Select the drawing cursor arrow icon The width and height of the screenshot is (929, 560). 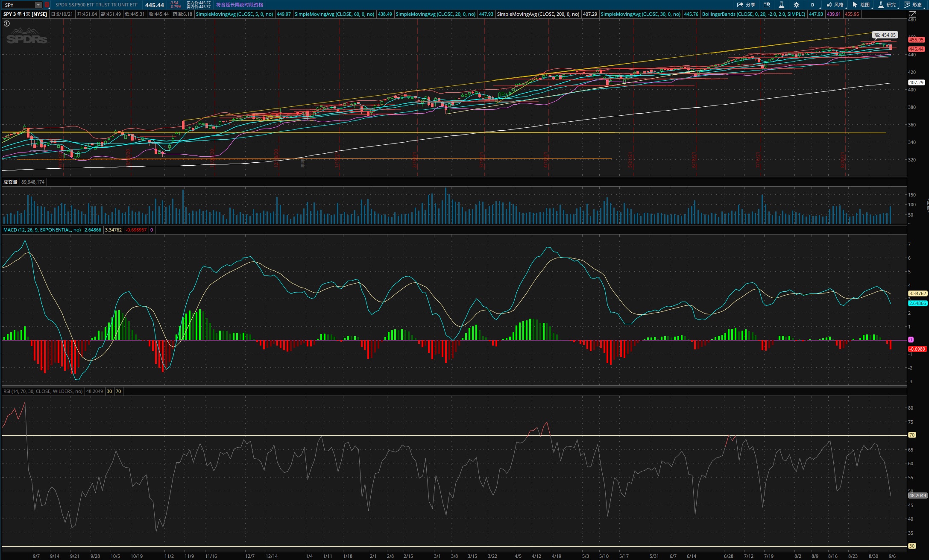pos(855,5)
